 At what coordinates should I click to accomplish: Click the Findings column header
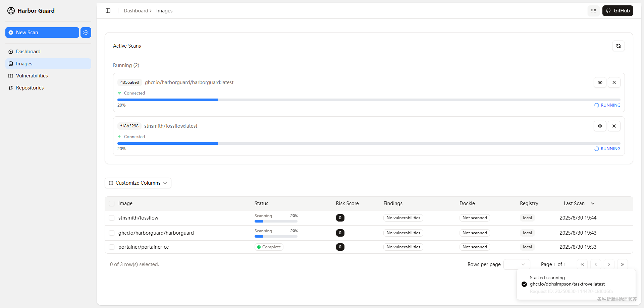pos(393,203)
